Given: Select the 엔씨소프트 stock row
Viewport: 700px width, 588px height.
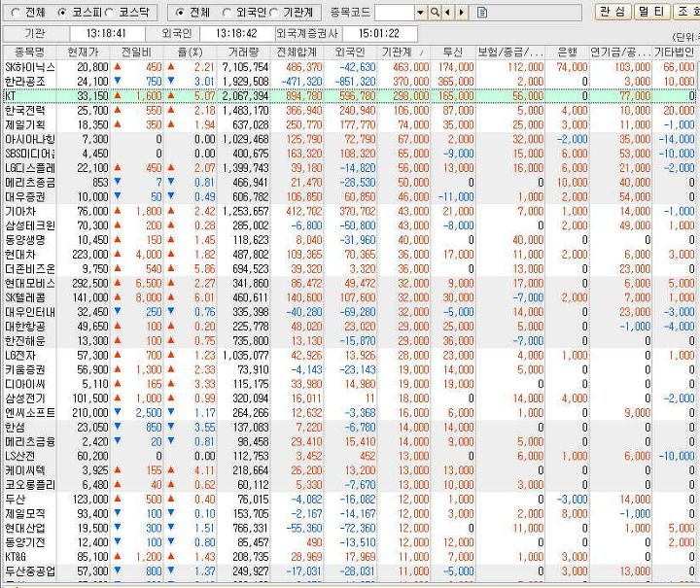Looking at the screenshot, I should 350,413.
